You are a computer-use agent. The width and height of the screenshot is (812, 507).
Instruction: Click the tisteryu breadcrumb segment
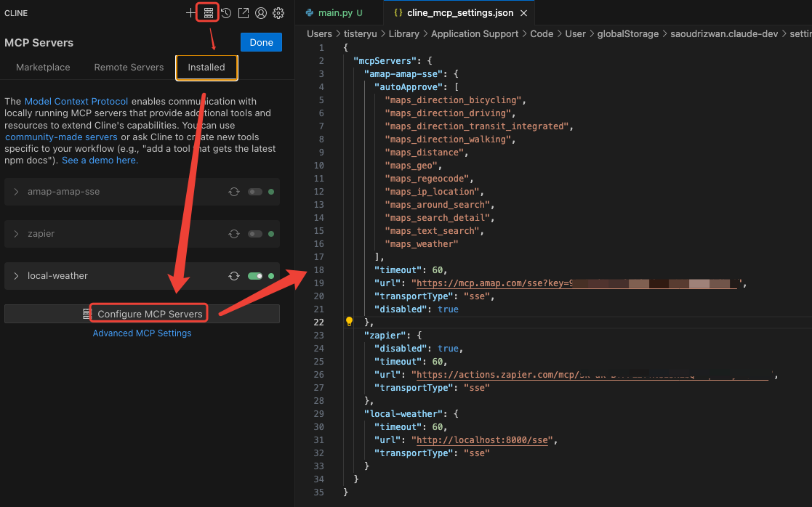pyautogui.click(x=361, y=33)
